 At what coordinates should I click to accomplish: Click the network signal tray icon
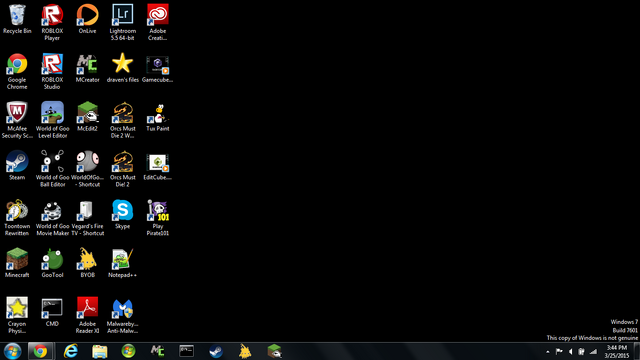[593, 351]
